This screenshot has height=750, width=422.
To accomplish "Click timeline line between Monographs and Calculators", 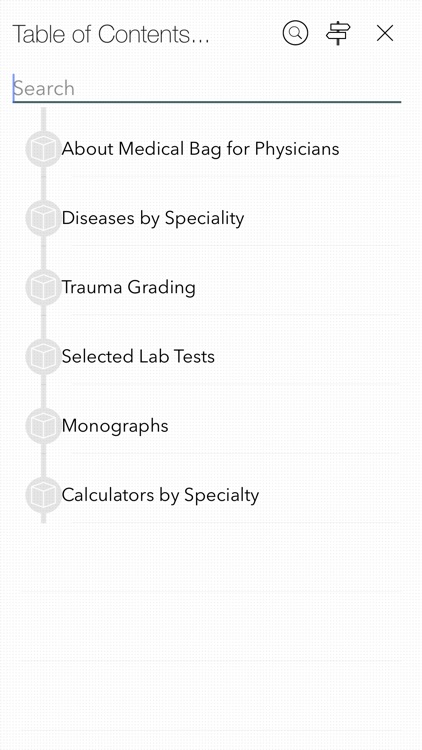I will pos(44,460).
